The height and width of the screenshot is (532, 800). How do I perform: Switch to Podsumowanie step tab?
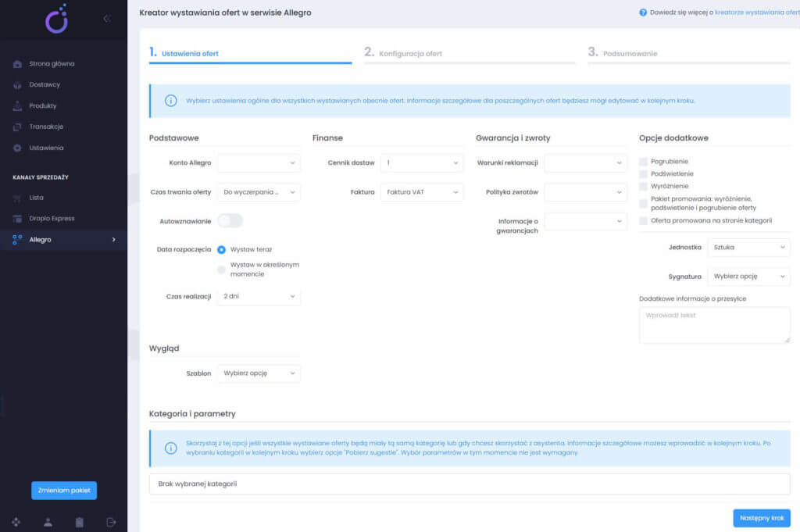[689, 54]
